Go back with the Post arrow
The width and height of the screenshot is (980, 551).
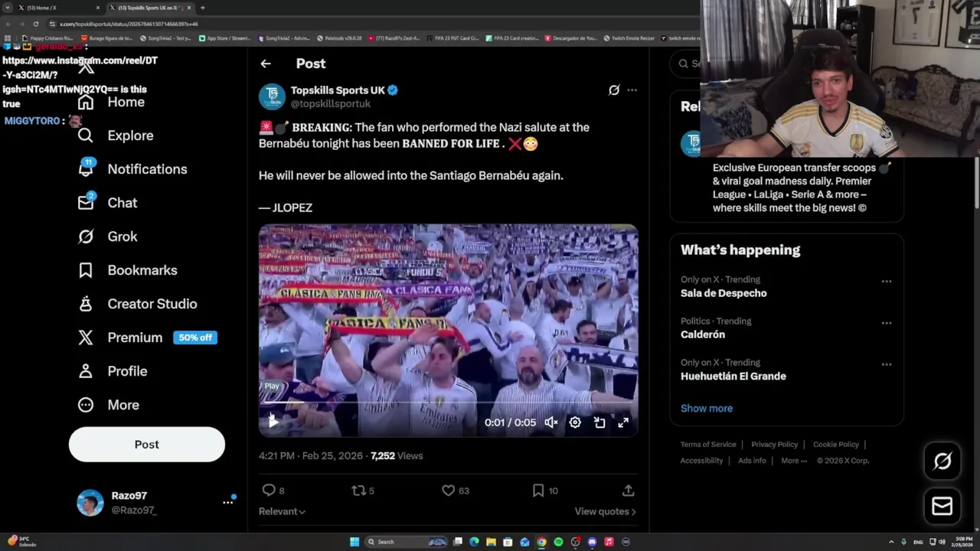coord(266,64)
